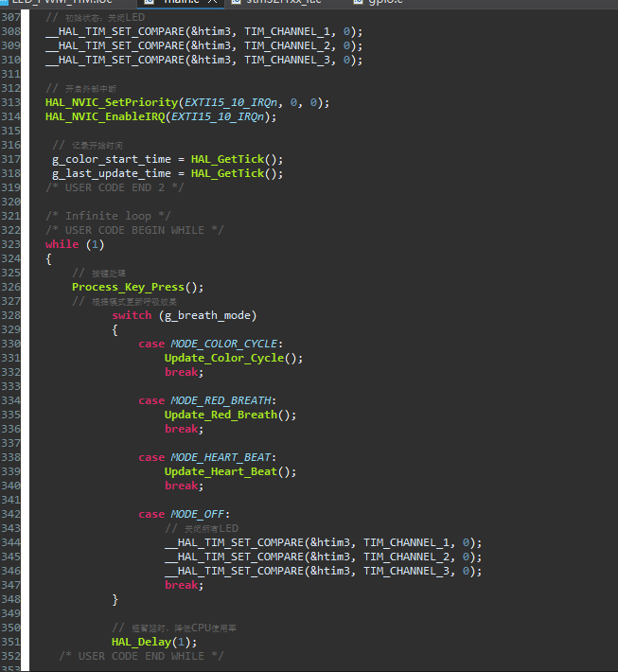Click USER CODE BEGIN WHILE comment
Viewport: 618px width, 672px height.
[134, 230]
